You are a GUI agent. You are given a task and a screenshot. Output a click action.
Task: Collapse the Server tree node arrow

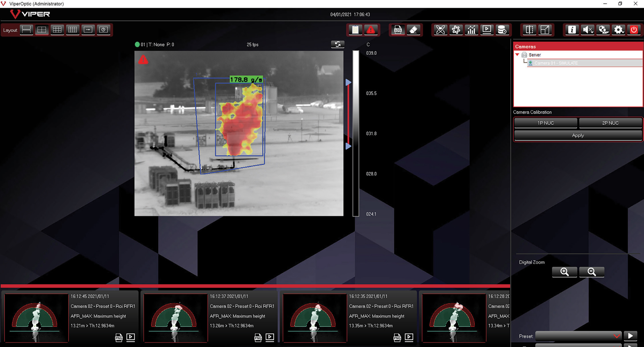517,54
